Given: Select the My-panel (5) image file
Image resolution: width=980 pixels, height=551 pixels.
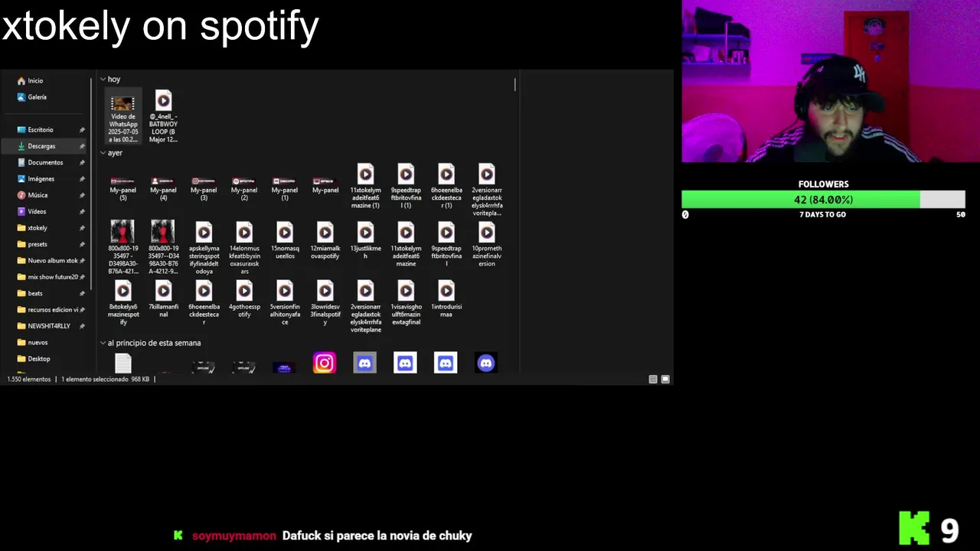Looking at the screenshot, I should point(122,188).
